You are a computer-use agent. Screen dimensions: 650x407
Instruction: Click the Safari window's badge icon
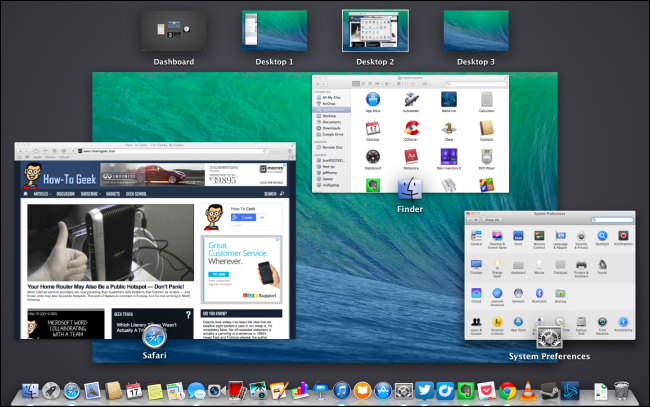[154, 337]
